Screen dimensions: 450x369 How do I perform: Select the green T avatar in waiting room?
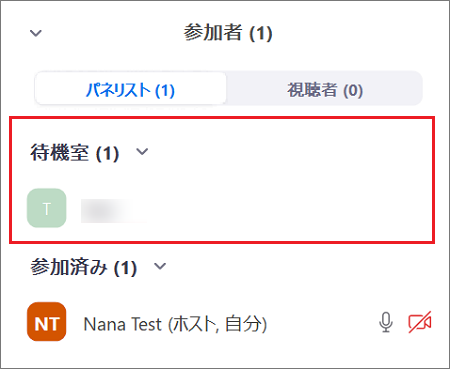[47, 208]
